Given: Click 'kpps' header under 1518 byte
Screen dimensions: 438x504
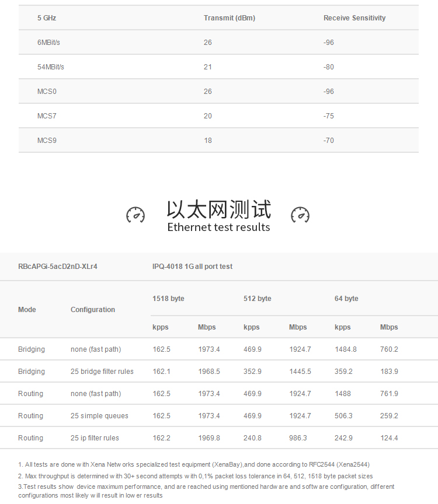Looking at the screenshot, I should (x=160, y=327).
